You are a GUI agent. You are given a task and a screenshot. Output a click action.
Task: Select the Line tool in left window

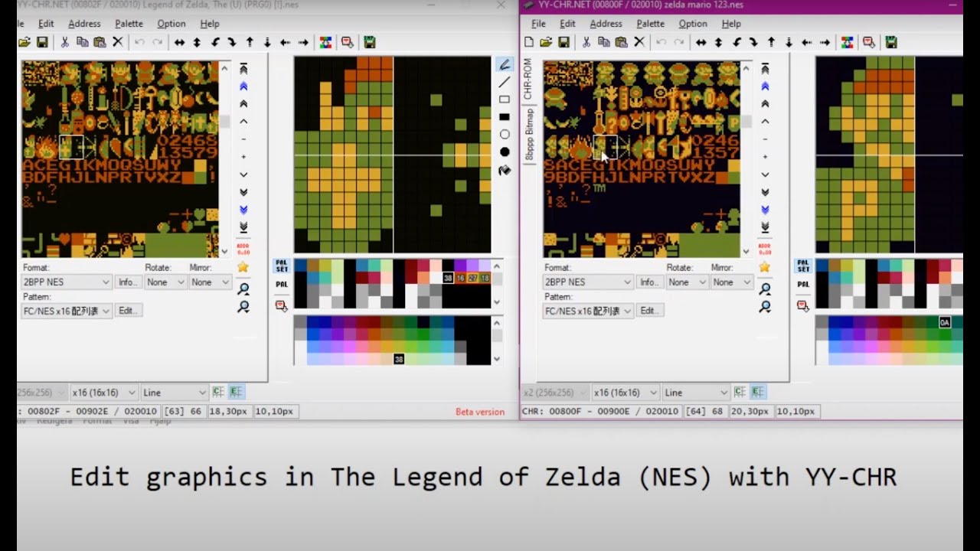(505, 83)
